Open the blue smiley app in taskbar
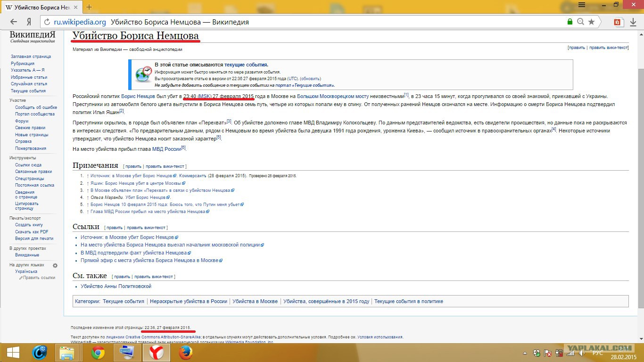Screen dimensions: 644x362 click(40, 352)
